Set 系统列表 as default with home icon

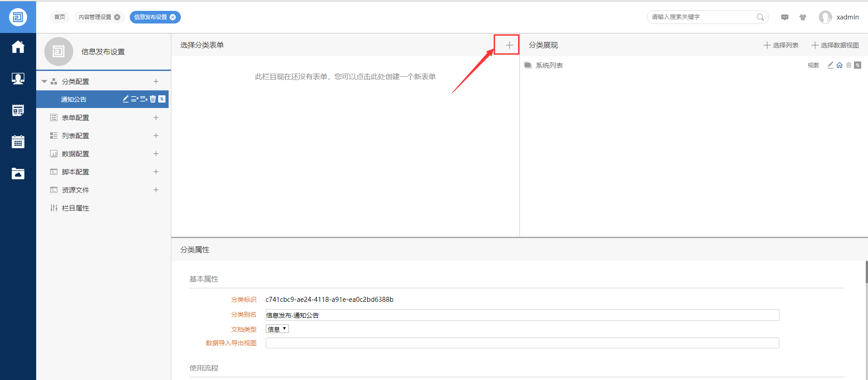[x=840, y=65]
